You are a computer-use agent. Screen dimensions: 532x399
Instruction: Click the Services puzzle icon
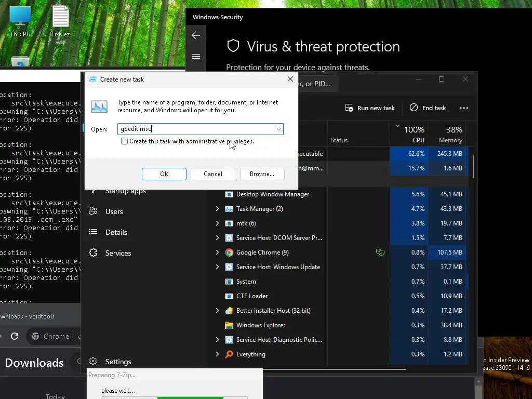click(x=93, y=252)
